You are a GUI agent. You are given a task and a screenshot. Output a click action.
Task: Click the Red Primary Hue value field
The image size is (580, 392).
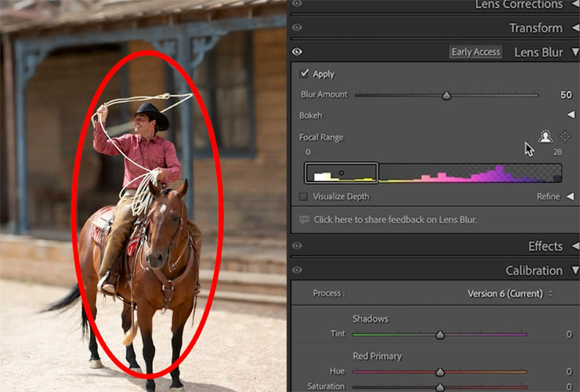569,372
